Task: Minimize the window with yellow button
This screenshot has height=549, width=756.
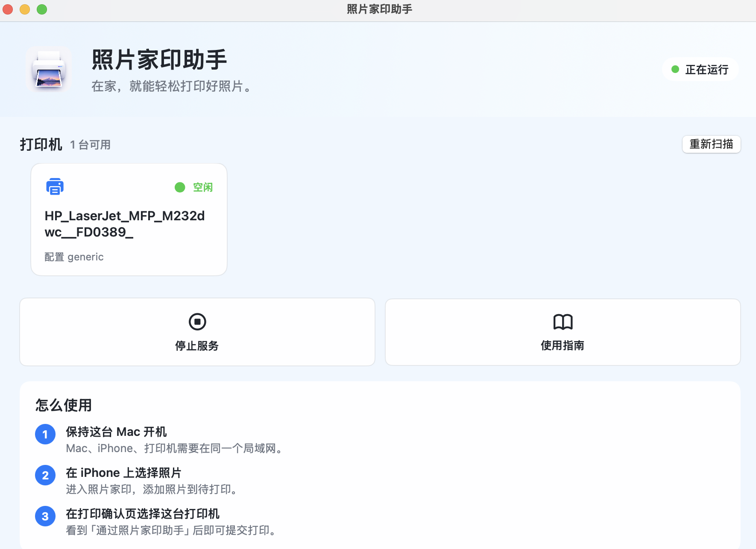Action: [x=25, y=9]
